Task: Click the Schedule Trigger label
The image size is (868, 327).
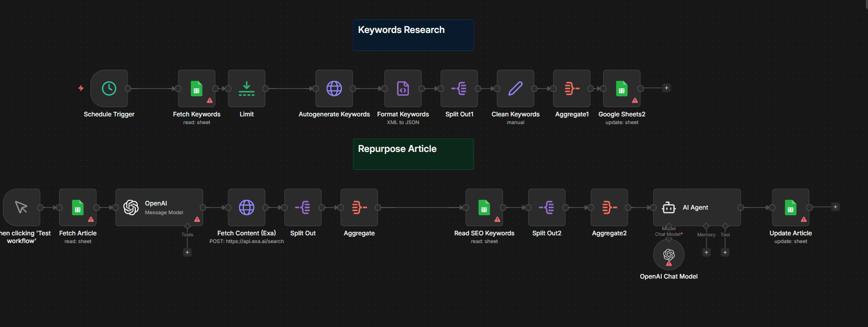Action: click(x=109, y=114)
